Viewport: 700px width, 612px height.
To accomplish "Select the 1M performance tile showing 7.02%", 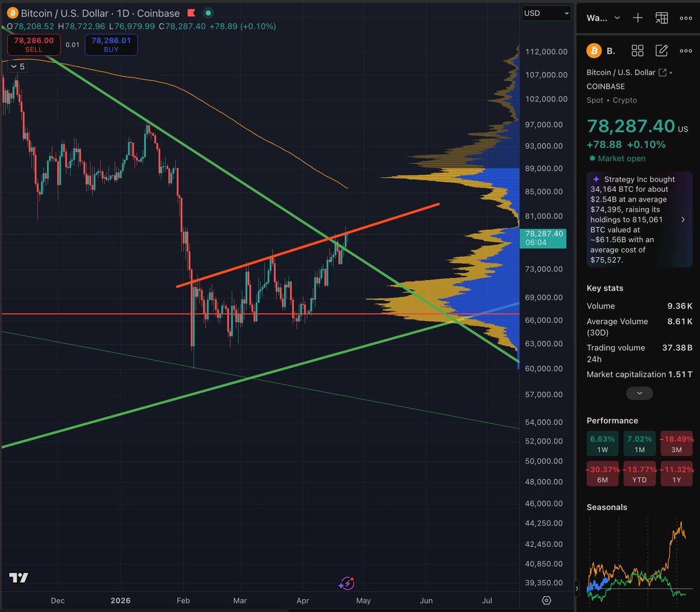I will click(640, 444).
